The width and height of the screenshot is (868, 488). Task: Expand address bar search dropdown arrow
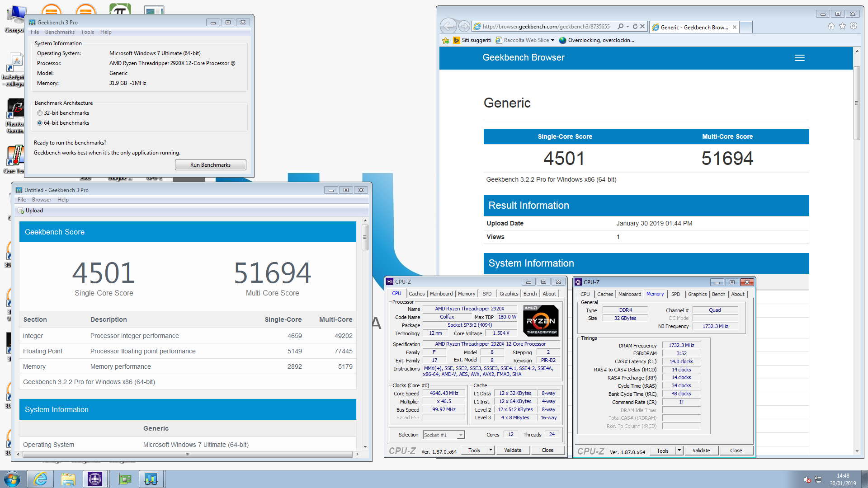pyautogui.click(x=628, y=27)
